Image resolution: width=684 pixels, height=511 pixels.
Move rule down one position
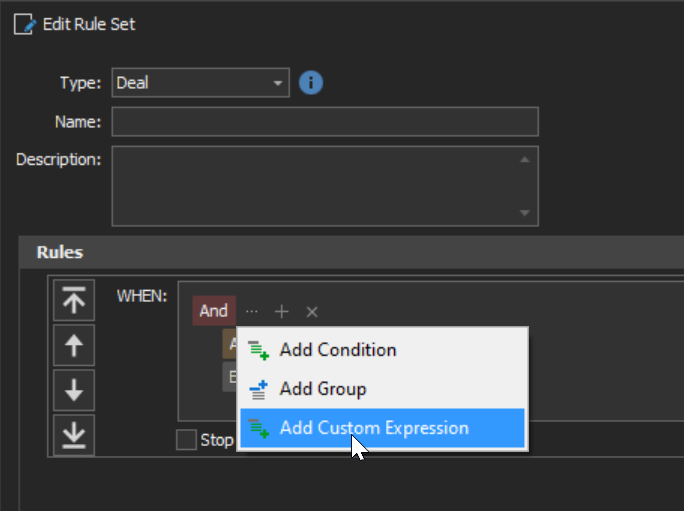pyautogui.click(x=74, y=390)
